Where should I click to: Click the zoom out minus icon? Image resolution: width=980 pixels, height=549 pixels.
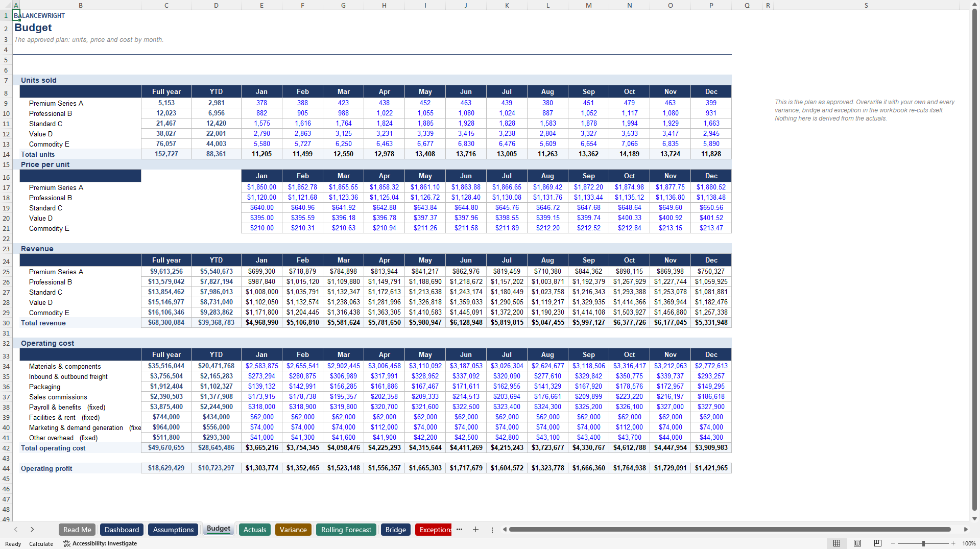(x=893, y=543)
